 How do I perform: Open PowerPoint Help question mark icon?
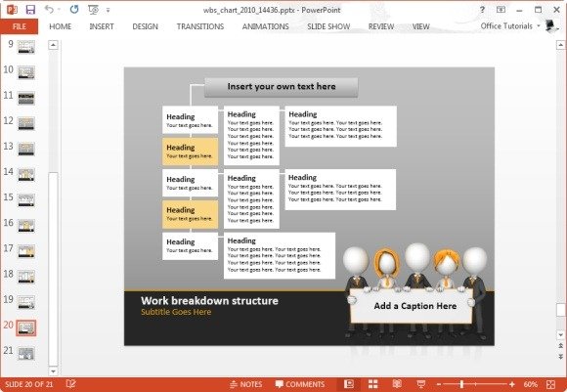click(x=482, y=10)
